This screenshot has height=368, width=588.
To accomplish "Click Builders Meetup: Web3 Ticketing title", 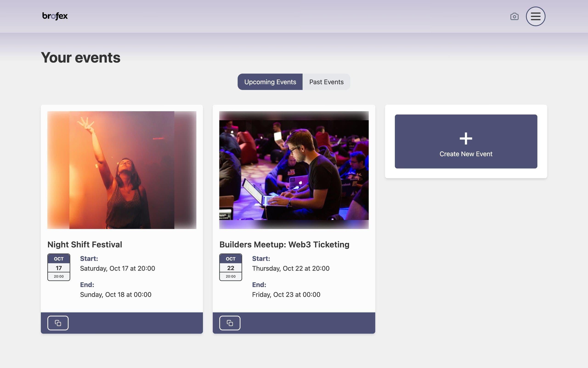I will tap(284, 244).
